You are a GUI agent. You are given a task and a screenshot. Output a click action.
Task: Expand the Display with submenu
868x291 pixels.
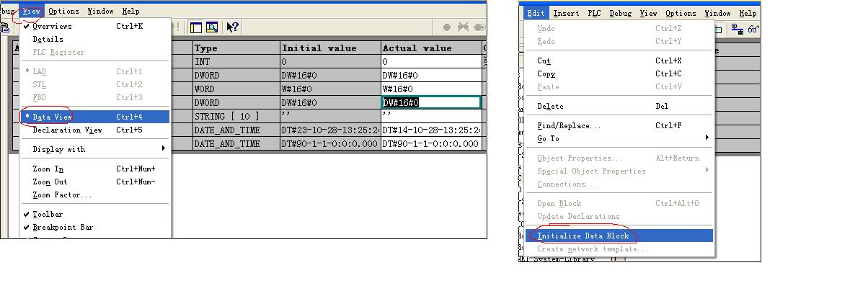pos(94,149)
